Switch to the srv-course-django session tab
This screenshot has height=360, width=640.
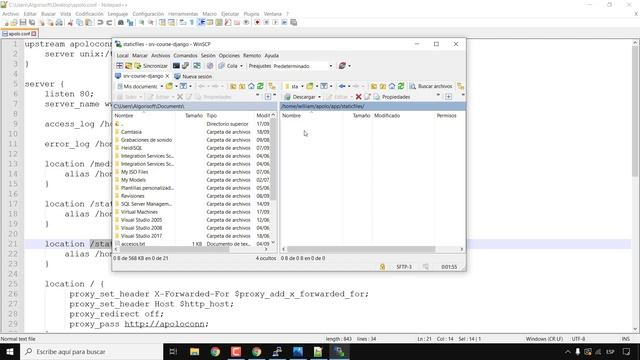140,76
